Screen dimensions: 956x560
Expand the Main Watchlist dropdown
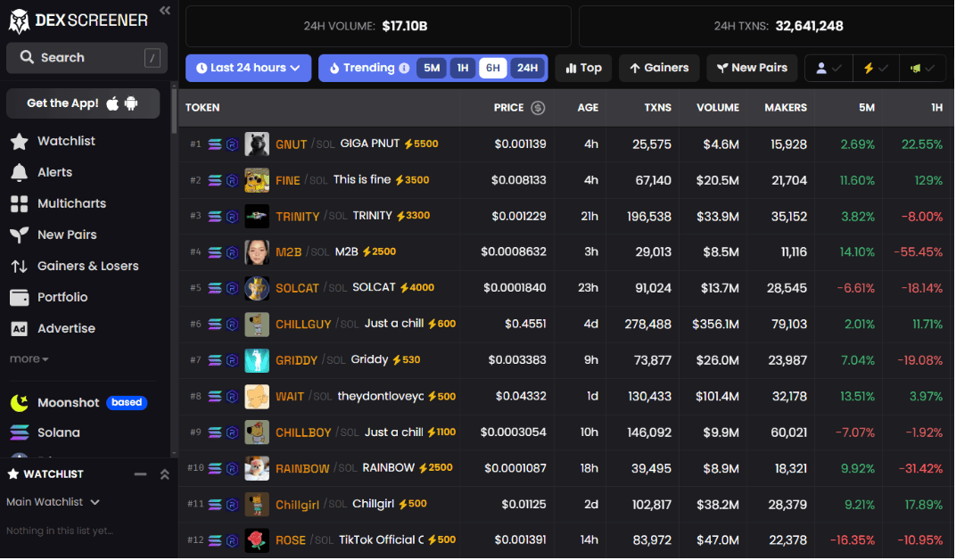click(54, 502)
